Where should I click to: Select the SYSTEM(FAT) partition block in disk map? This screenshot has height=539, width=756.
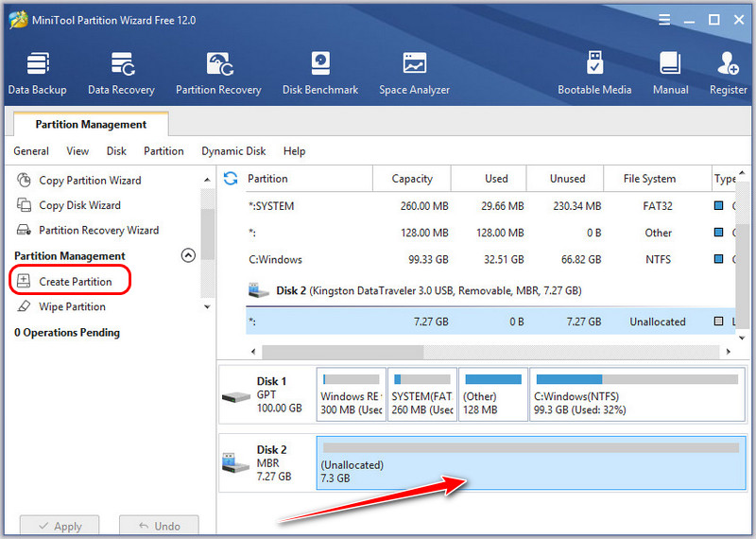coord(421,394)
